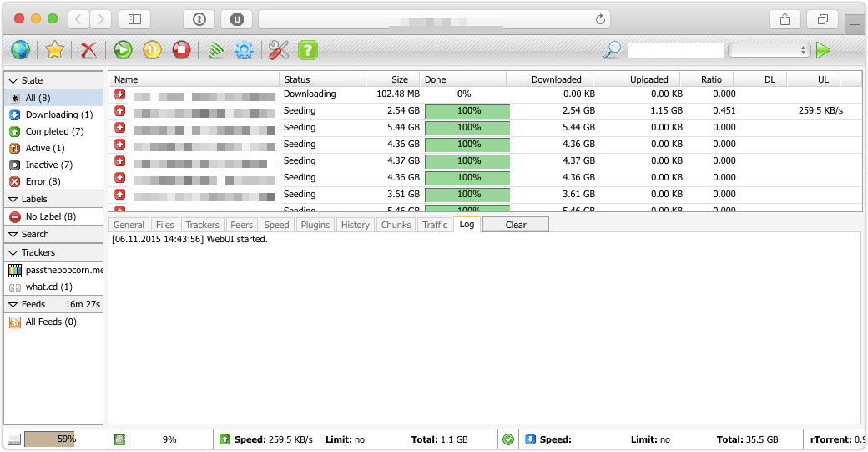
Task: Click the yellow Pause torrent button
Action: tap(152, 50)
